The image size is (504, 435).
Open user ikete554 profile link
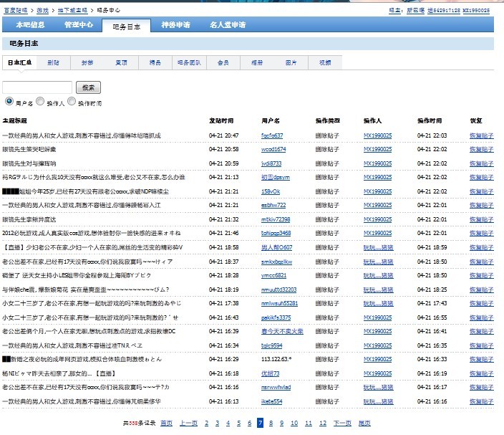click(271, 401)
